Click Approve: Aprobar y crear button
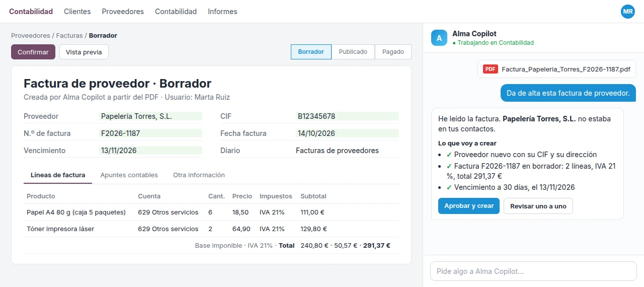 [x=469, y=206]
